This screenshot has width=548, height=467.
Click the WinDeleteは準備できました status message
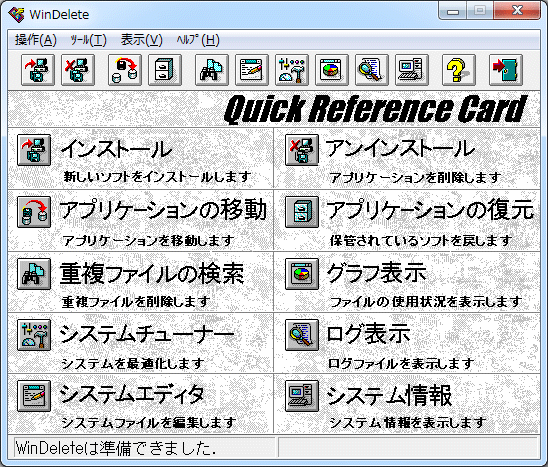116,448
